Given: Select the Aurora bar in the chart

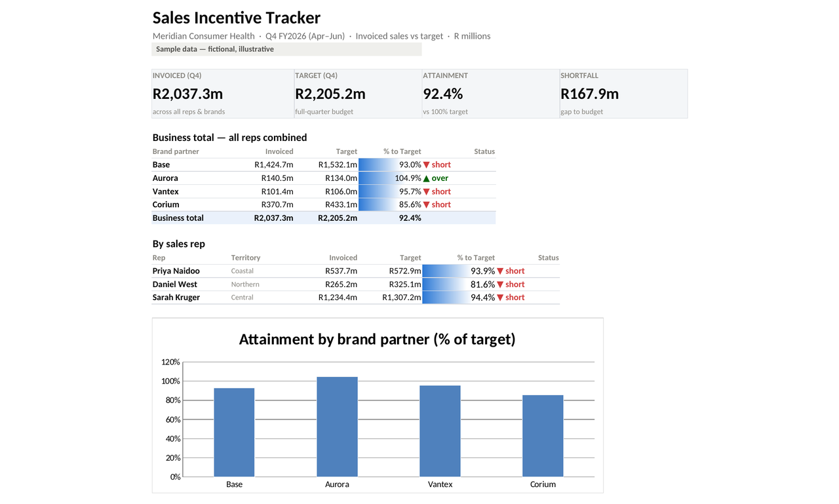Looking at the screenshot, I should tap(337, 427).
